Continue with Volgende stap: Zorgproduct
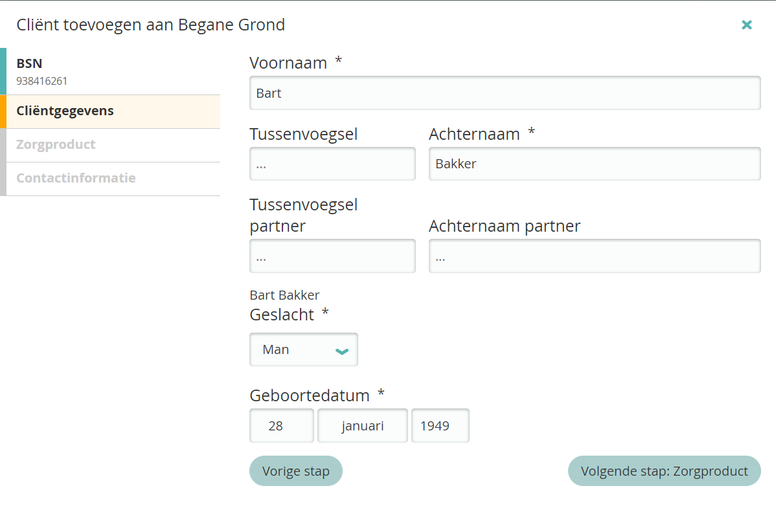This screenshot has width=776, height=532. tap(664, 471)
